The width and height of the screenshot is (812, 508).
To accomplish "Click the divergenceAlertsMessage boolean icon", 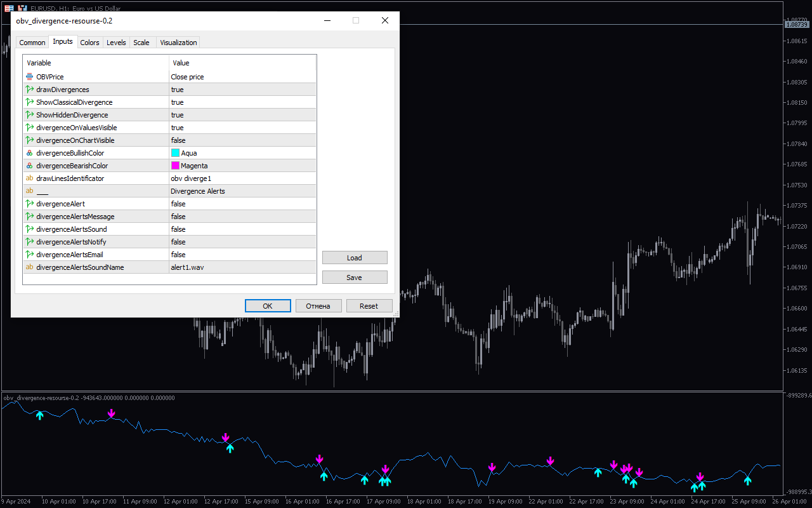I will [29, 217].
